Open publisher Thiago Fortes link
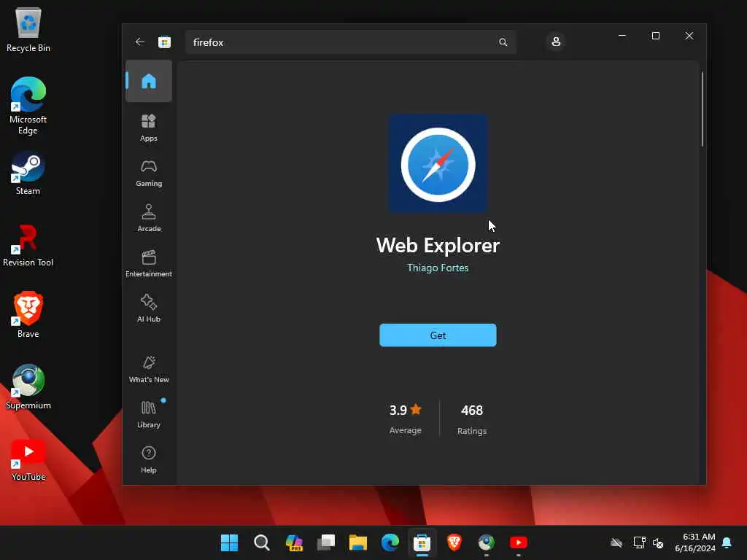This screenshot has width=747, height=560. pos(438,268)
